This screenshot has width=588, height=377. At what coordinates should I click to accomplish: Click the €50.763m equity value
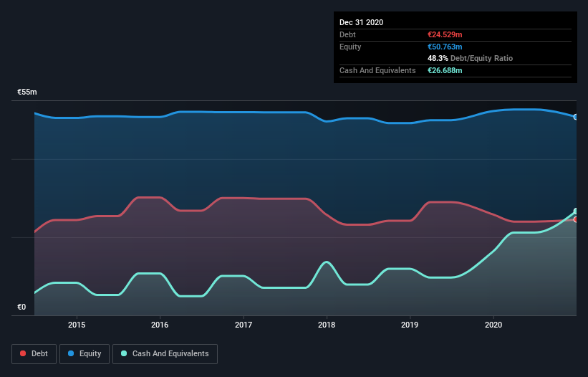pos(445,47)
